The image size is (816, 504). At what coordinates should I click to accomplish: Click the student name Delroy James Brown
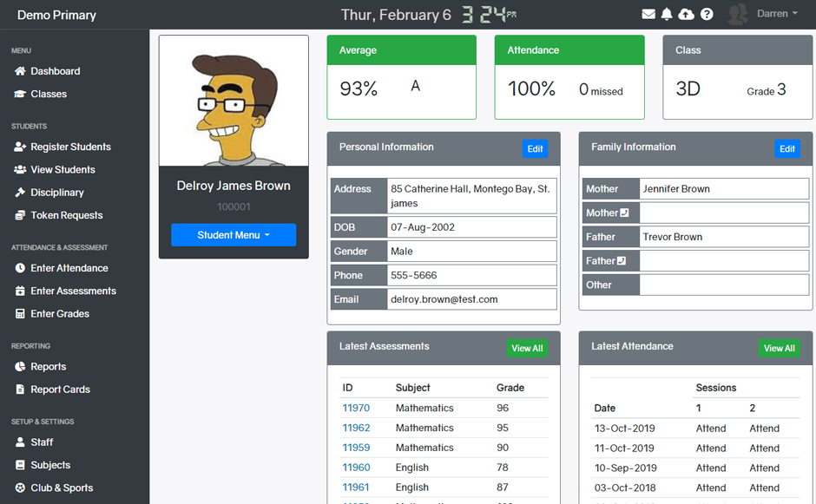coord(234,186)
